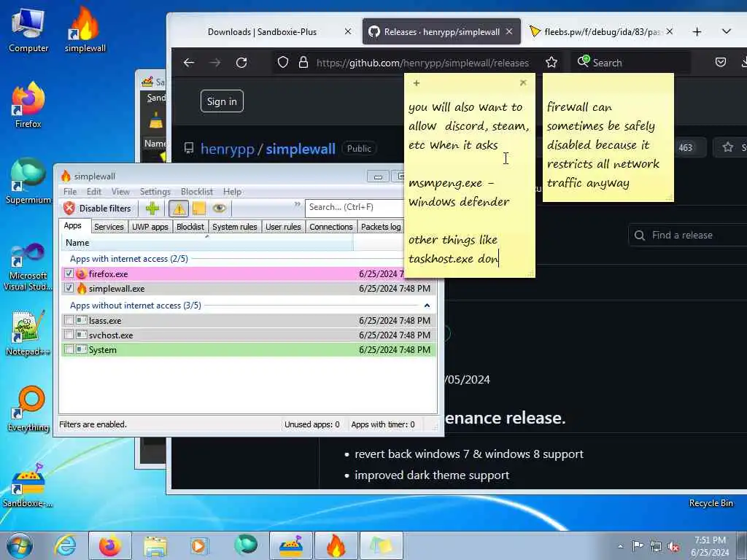Open Microsoft Visual Studio desktop shortcut
The width and height of the screenshot is (747, 560).
[28, 267]
